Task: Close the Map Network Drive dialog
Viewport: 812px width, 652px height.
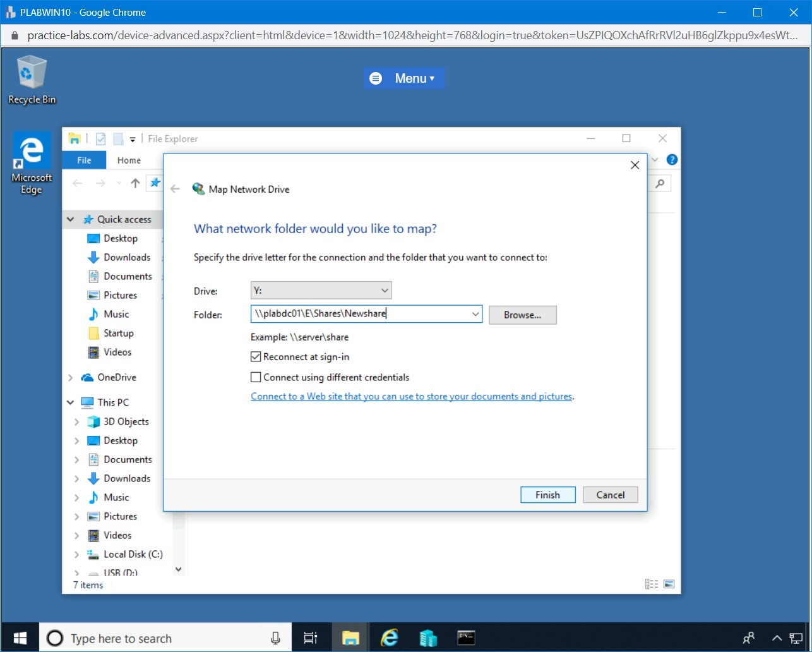Action: (x=635, y=165)
